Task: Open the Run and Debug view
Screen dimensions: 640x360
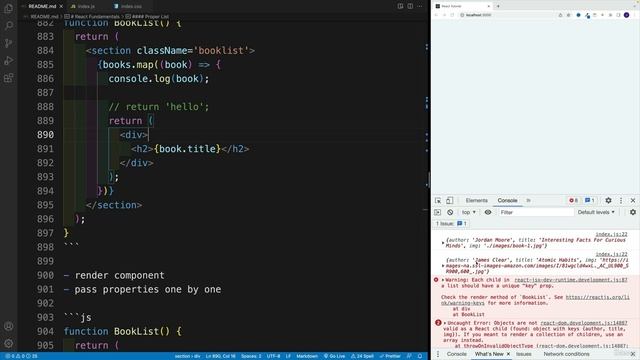Action: [x=8, y=60]
